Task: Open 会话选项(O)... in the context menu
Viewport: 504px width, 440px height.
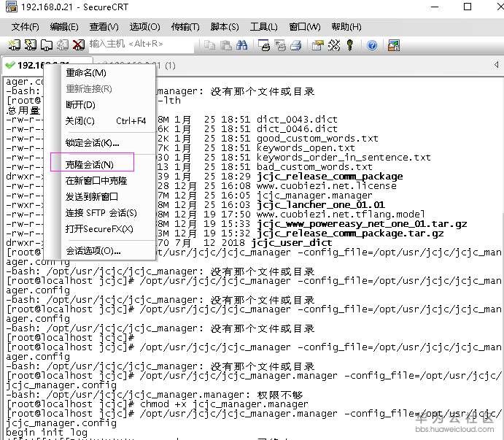Action: pos(100,250)
